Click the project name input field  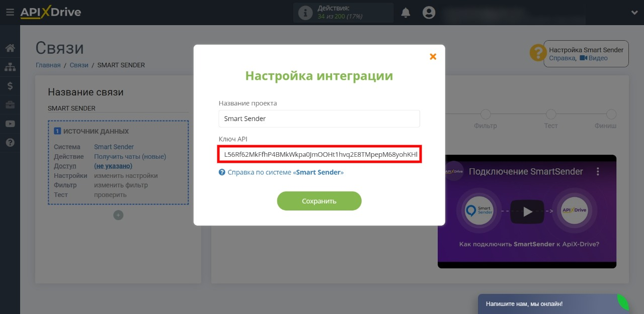[x=319, y=119]
